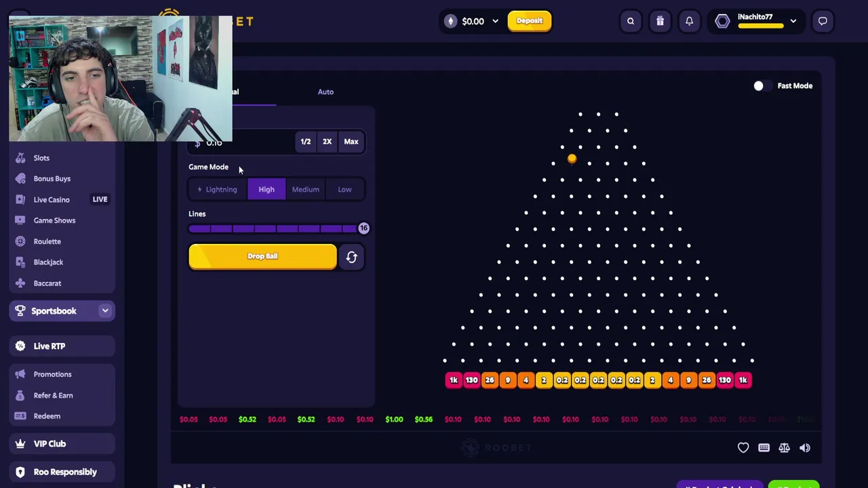The image size is (868, 488).
Task: Mute the game sound speaker icon
Action: [x=805, y=447]
